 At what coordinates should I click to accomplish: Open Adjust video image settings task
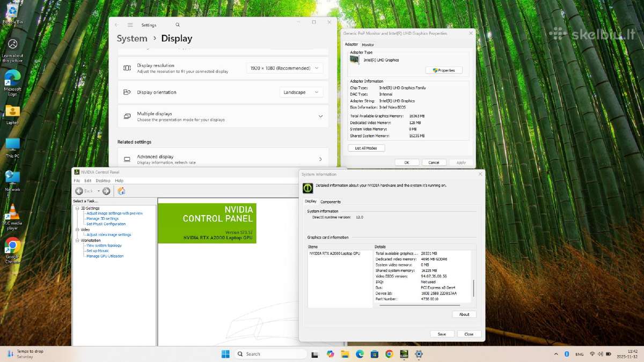click(109, 235)
